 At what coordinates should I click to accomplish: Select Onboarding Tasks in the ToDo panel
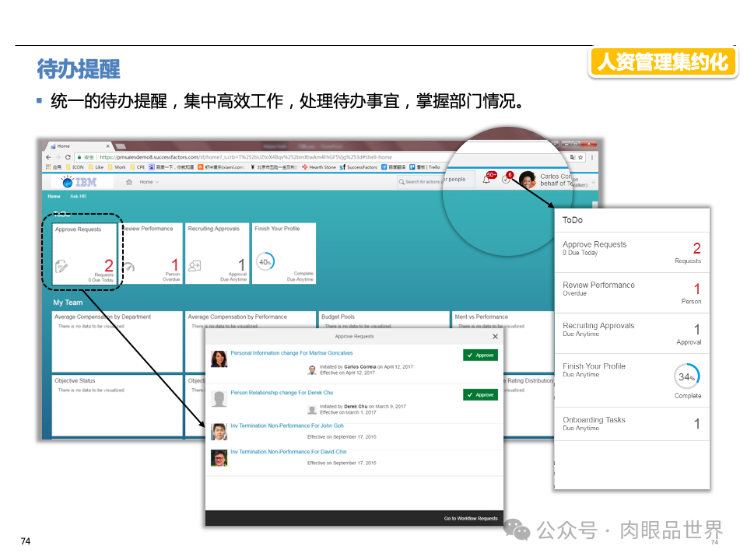pyautogui.click(x=632, y=424)
